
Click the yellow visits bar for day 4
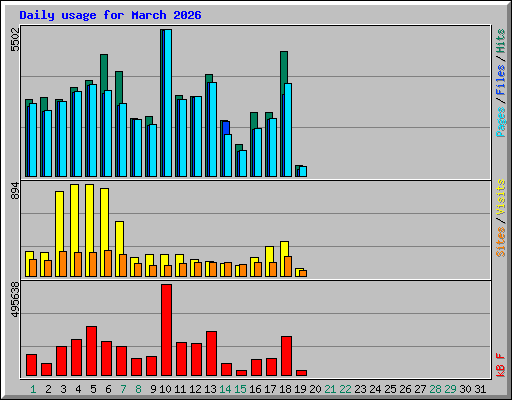pos(75,218)
